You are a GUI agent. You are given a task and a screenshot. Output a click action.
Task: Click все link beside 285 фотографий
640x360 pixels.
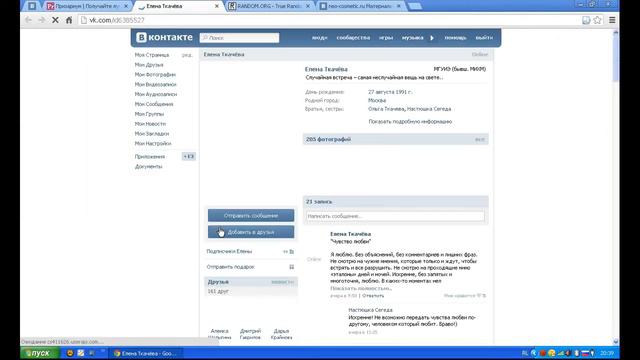tap(480, 140)
